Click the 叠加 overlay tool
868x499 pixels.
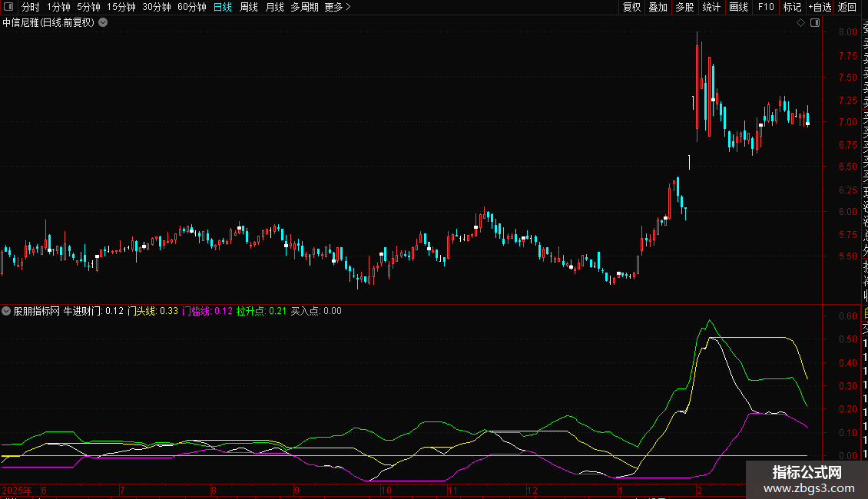click(x=658, y=8)
